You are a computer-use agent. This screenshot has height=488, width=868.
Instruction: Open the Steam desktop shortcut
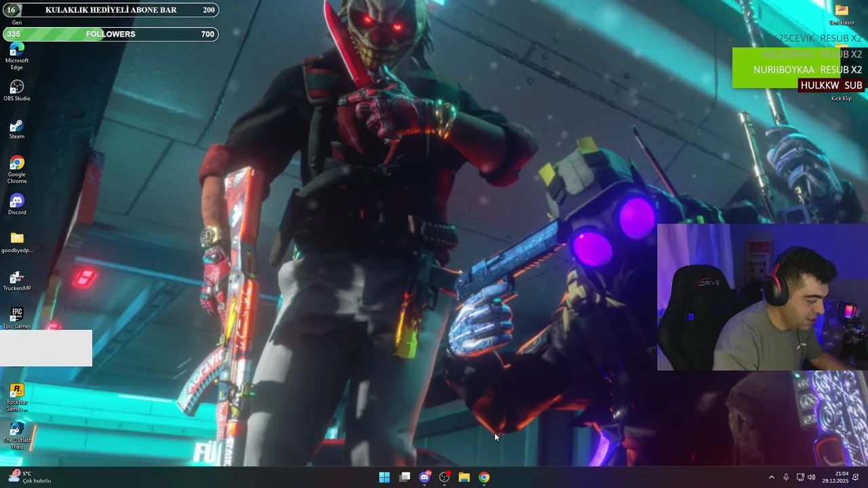[x=17, y=129]
